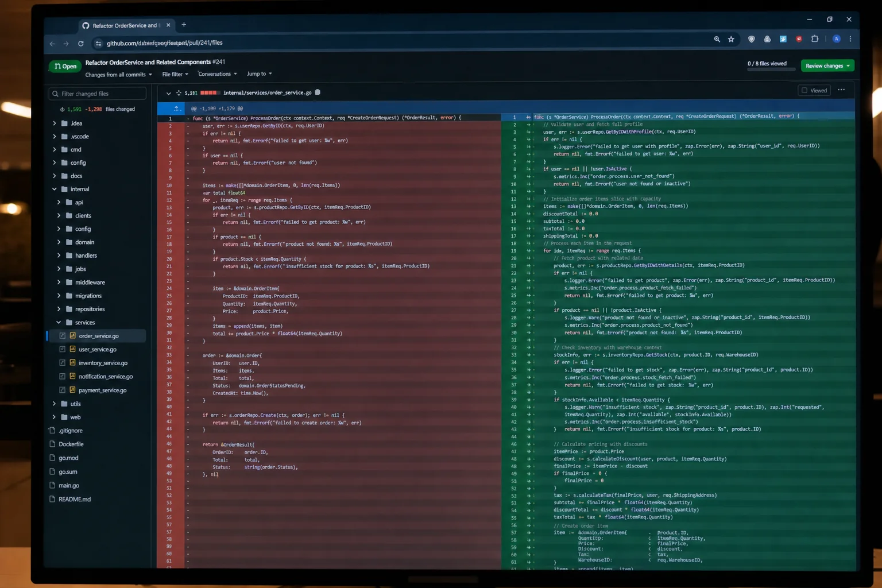Open the shield extension icon

pyautogui.click(x=751, y=39)
